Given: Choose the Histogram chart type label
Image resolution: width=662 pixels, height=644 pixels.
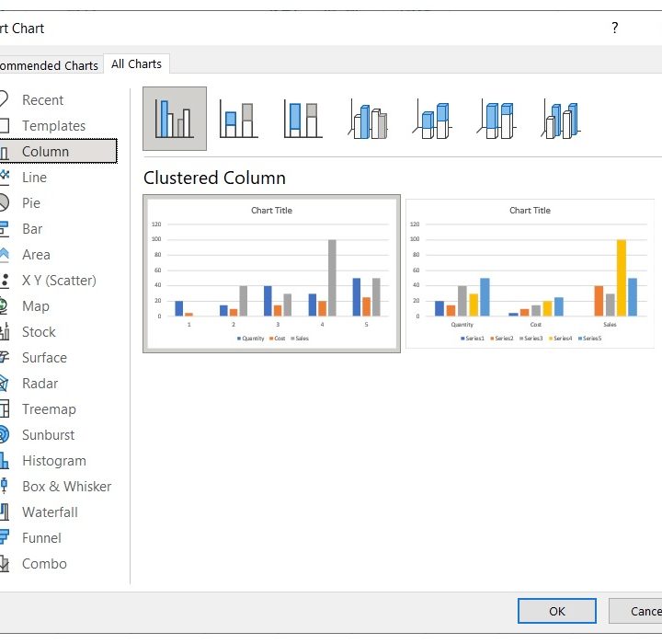Looking at the screenshot, I should pyautogui.click(x=54, y=461).
